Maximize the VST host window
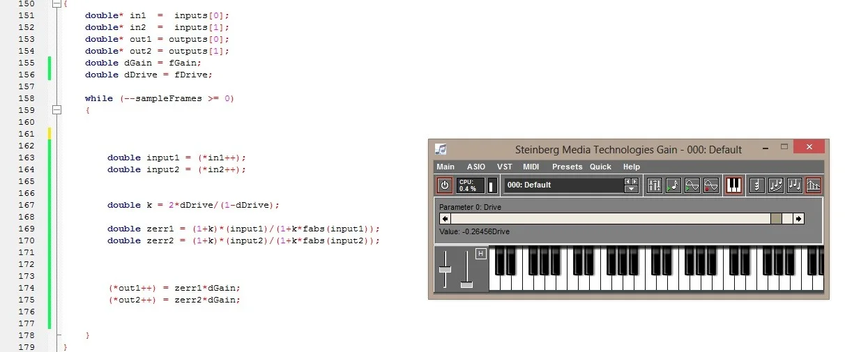 [x=784, y=147]
